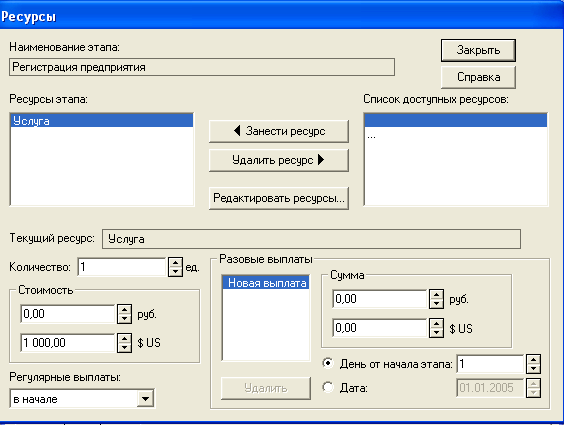Screen dimensions: 564x425
Task: Click the Стоимость $ US field 1 000,00
Action: [x=68, y=343]
